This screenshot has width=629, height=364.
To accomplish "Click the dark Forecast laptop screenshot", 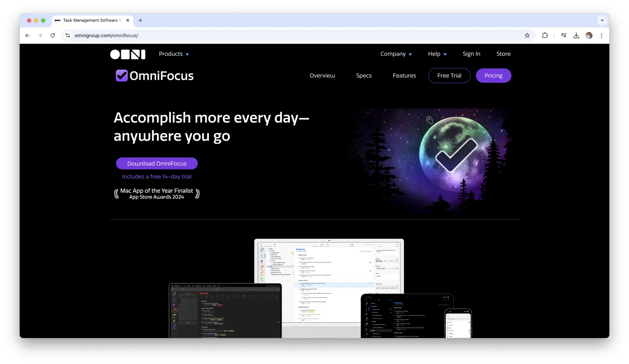I will (x=225, y=311).
